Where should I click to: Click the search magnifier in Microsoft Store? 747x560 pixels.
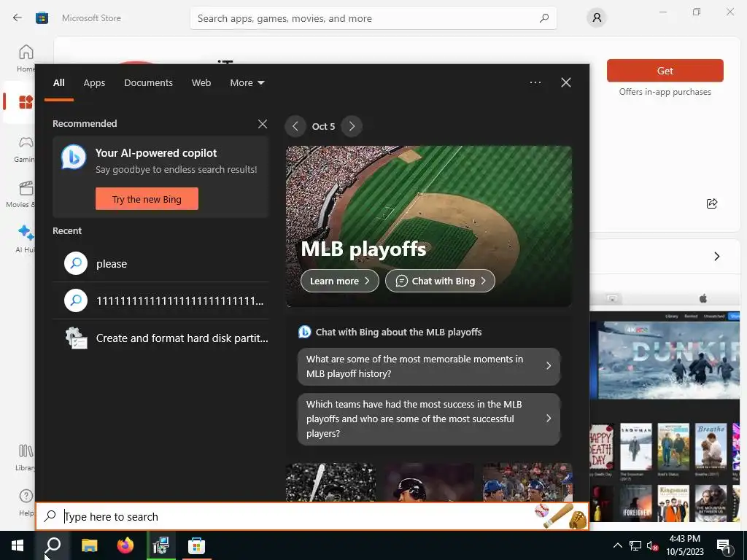[x=544, y=18]
